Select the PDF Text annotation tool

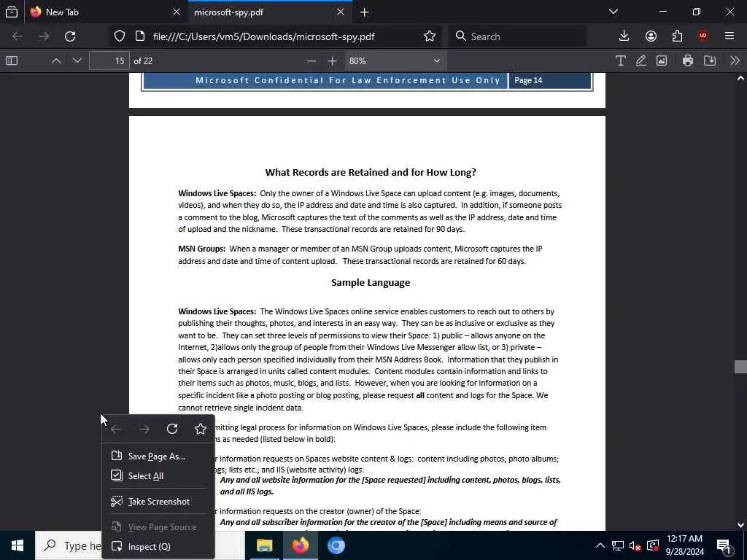620,61
